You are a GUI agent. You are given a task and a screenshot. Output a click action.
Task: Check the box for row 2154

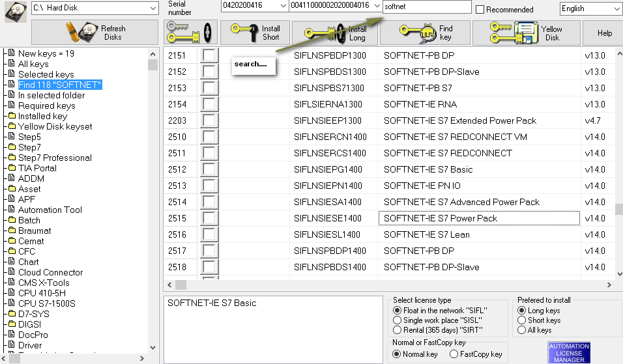click(209, 104)
